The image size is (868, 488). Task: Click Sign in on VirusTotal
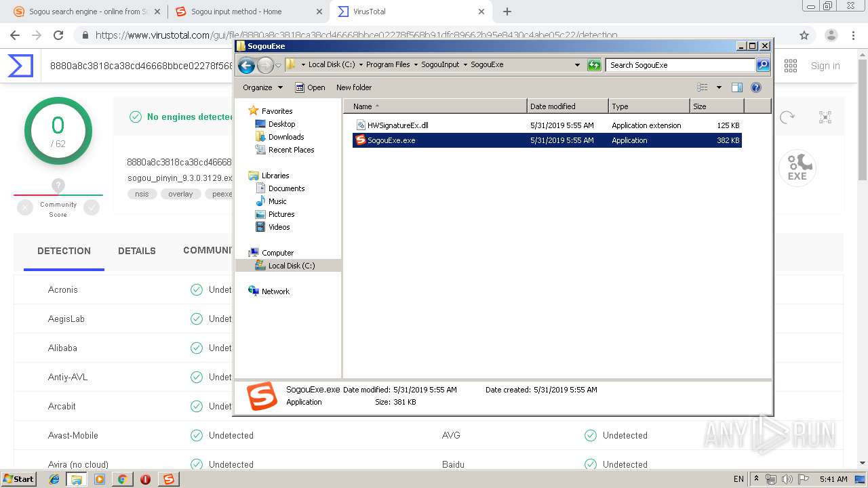click(x=825, y=66)
